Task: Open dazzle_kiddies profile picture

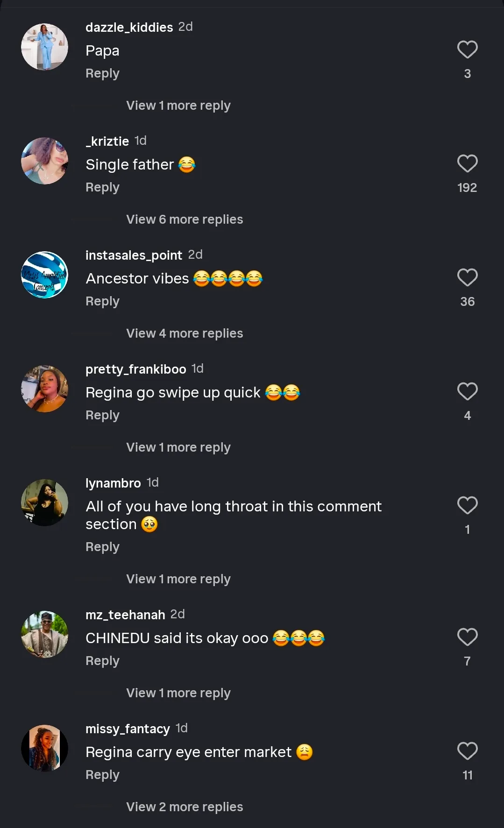Action: pyautogui.click(x=45, y=47)
